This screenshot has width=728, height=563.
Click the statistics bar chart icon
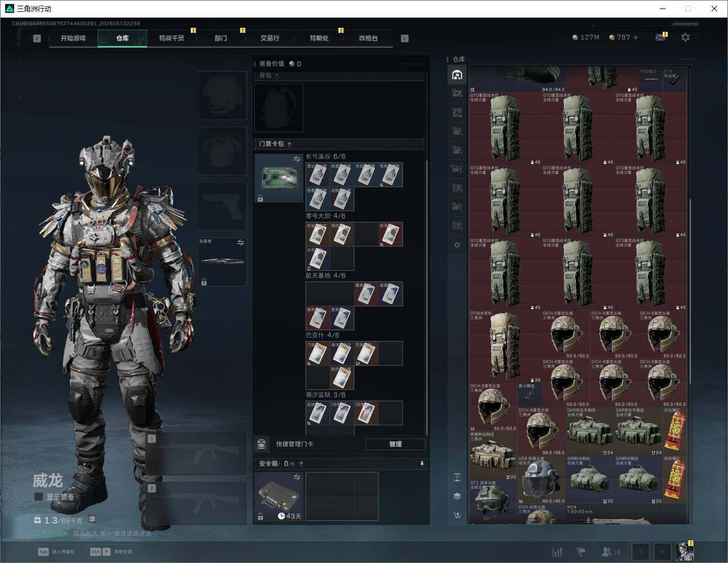558,552
